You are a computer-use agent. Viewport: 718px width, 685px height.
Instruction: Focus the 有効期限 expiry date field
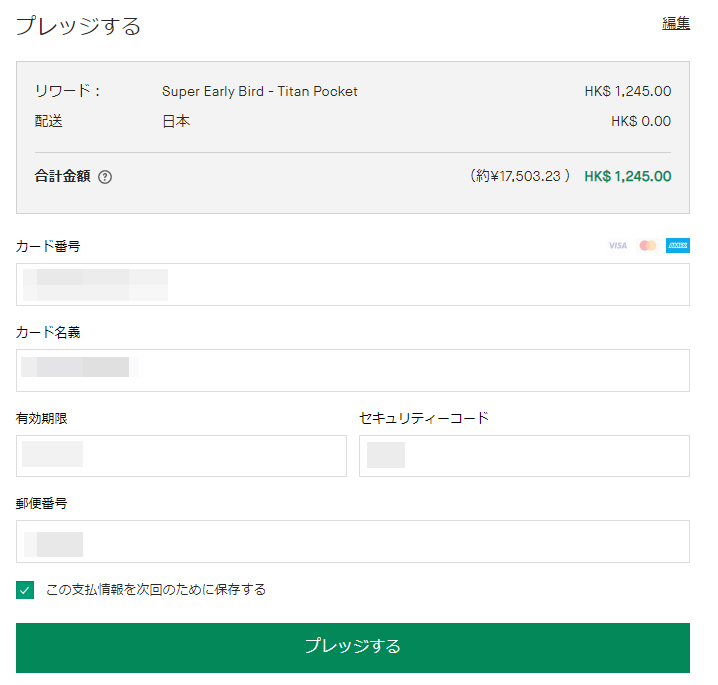coord(181,456)
